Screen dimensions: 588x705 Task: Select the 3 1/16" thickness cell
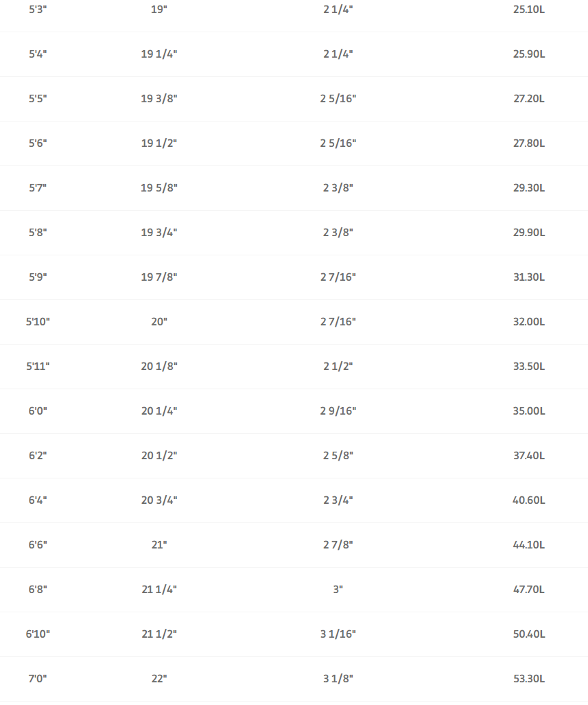click(338, 634)
